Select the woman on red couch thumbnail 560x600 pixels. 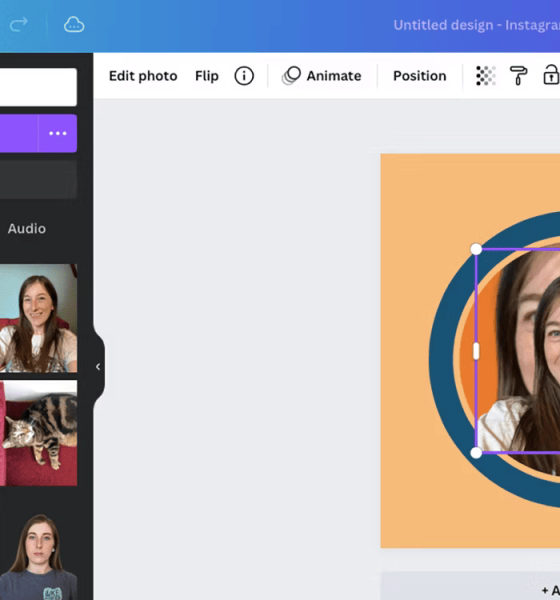click(x=38, y=318)
